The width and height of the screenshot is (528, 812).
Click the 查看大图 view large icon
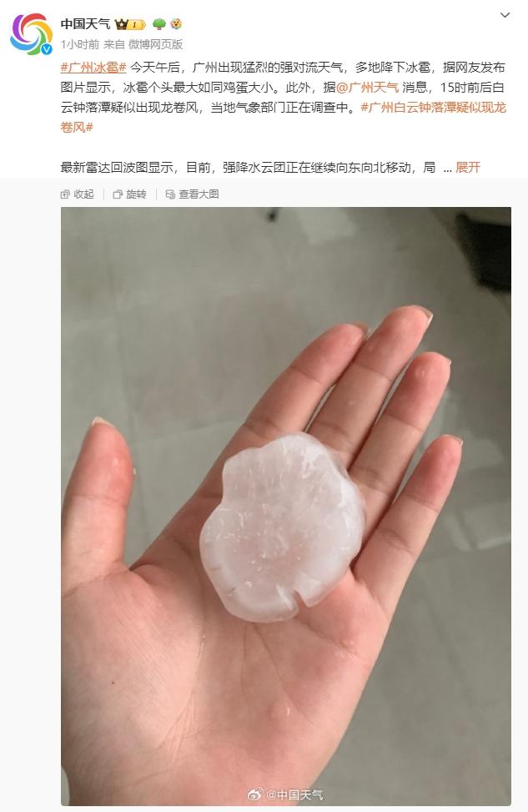coord(170,194)
